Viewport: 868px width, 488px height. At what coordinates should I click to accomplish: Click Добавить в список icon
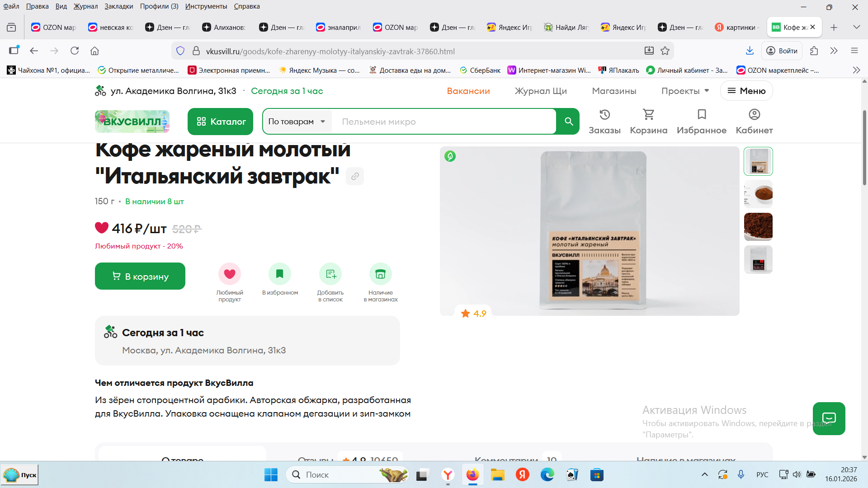330,274
